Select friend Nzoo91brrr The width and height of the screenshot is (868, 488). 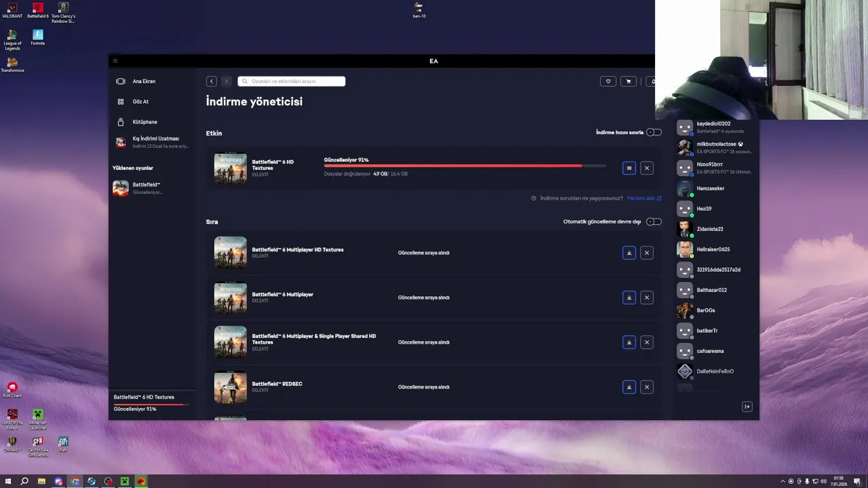[x=714, y=168]
